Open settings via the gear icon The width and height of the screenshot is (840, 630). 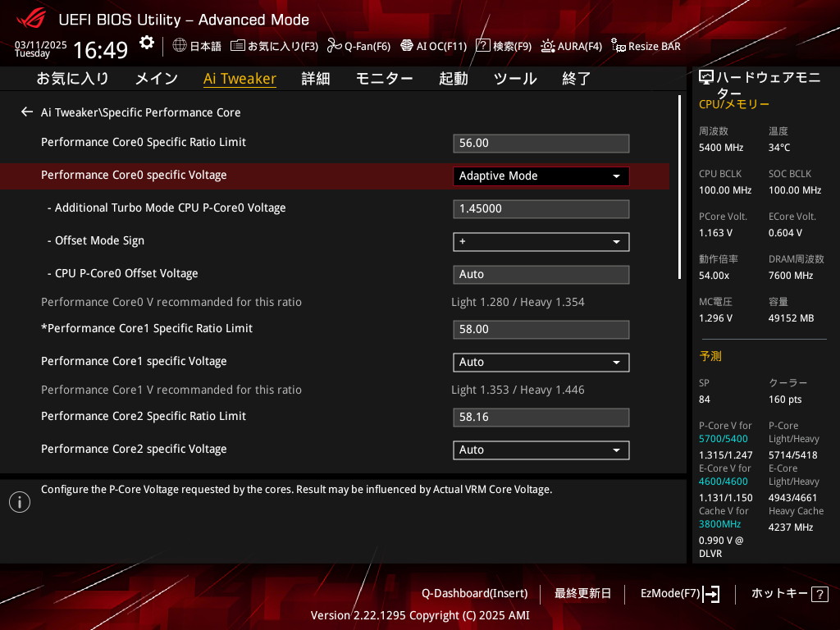click(x=146, y=43)
